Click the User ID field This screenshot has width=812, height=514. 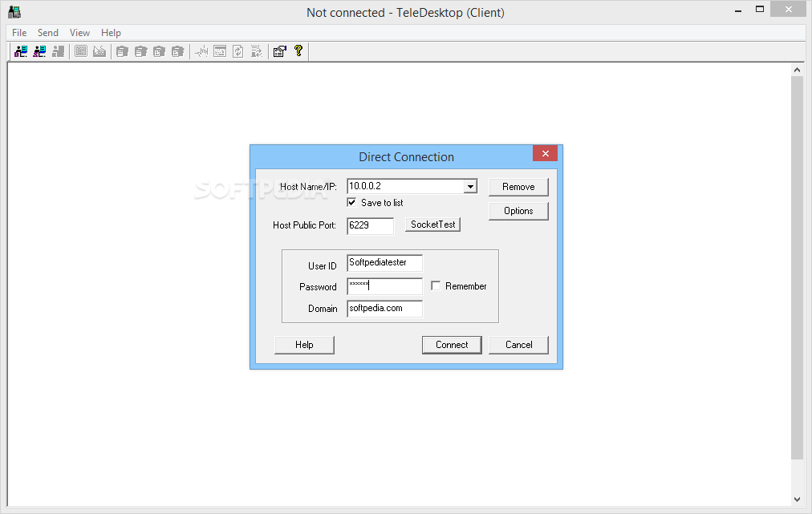click(x=385, y=263)
